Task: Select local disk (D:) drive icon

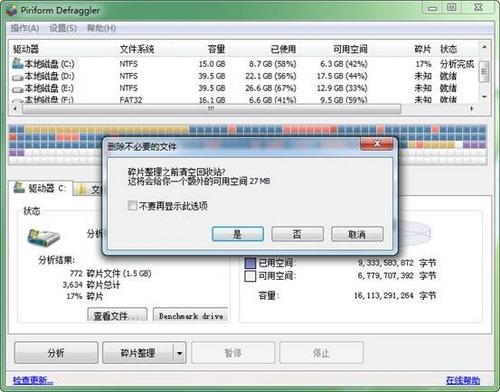Action: coord(17,77)
